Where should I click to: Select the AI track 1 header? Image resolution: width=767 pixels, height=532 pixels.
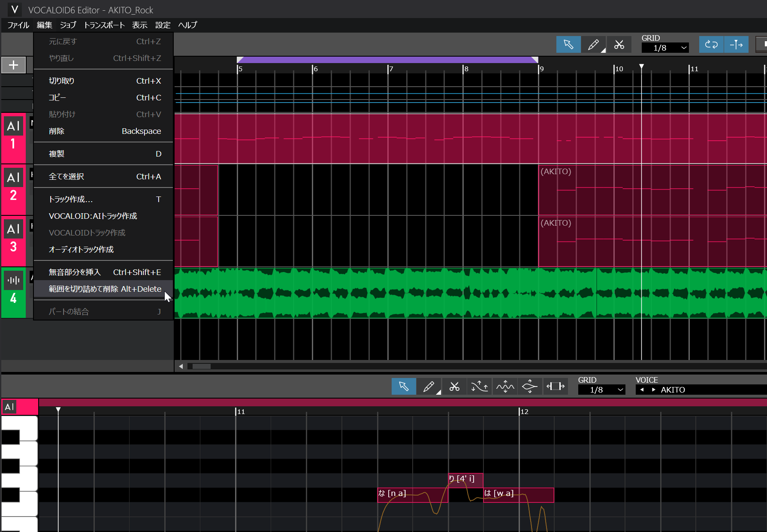point(13,138)
